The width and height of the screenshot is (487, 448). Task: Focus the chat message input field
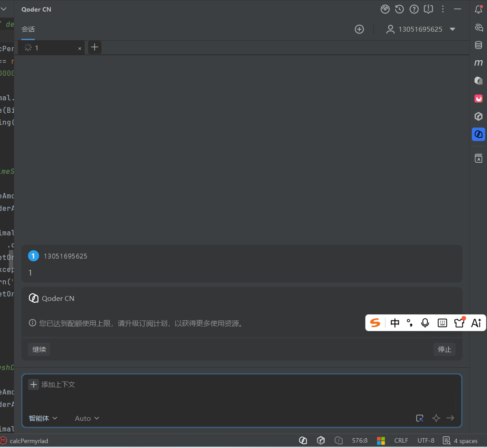pos(241,401)
